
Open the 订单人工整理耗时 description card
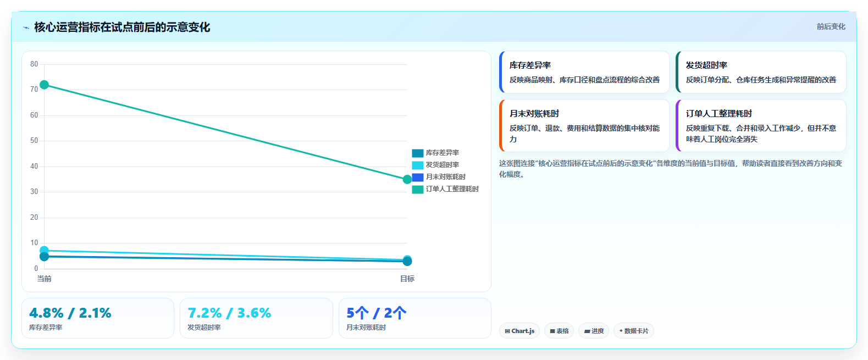point(761,125)
